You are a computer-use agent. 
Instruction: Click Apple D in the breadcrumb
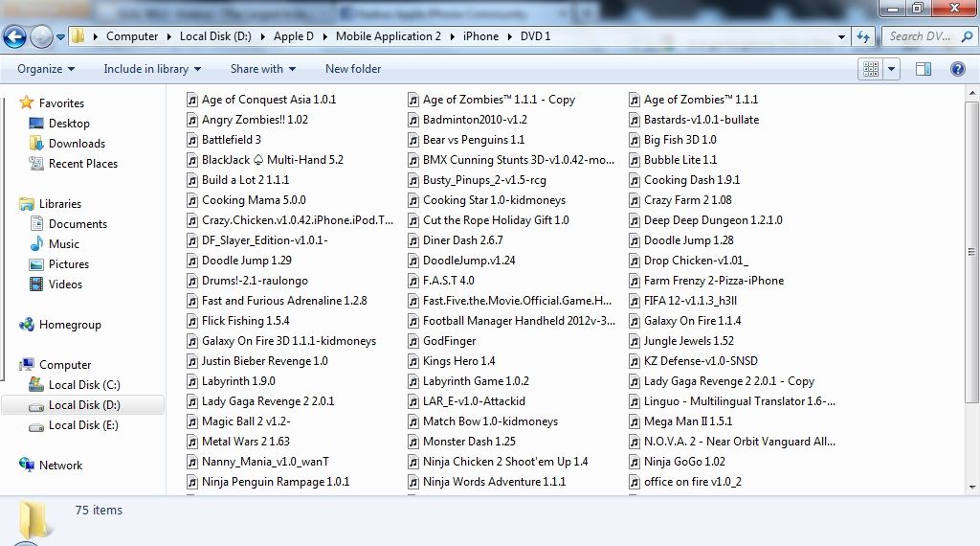pos(293,36)
